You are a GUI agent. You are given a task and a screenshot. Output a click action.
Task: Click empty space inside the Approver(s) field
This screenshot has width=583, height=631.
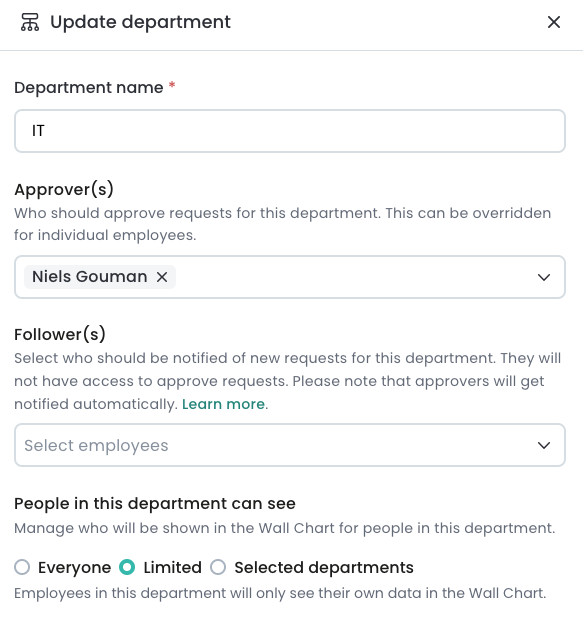(354, 277)
